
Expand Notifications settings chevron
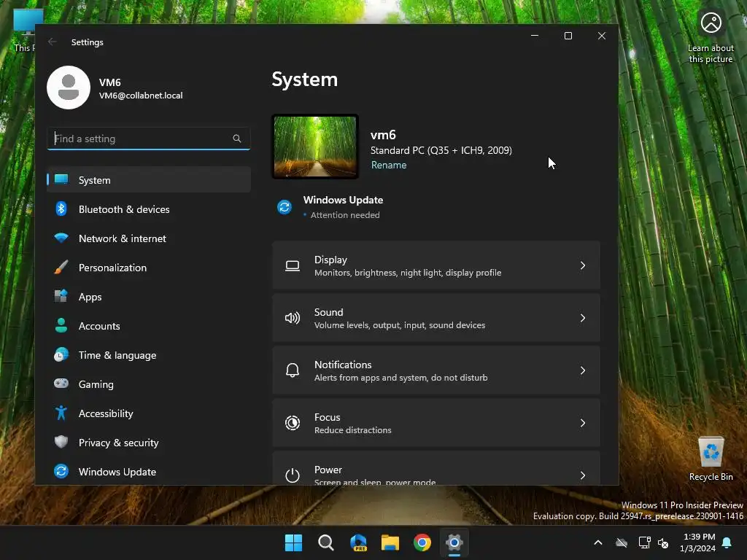coord(583,370)
